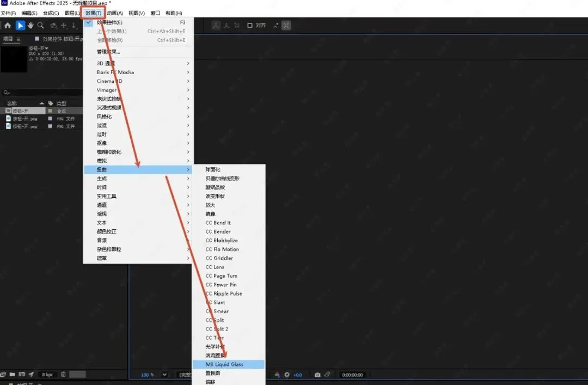
Task: Open the 100 % magnification dropdown
Action: coord(164,375)
